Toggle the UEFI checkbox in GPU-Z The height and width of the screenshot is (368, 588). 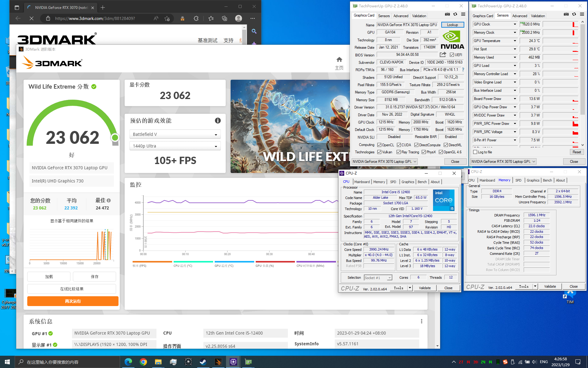pos(452,55)
